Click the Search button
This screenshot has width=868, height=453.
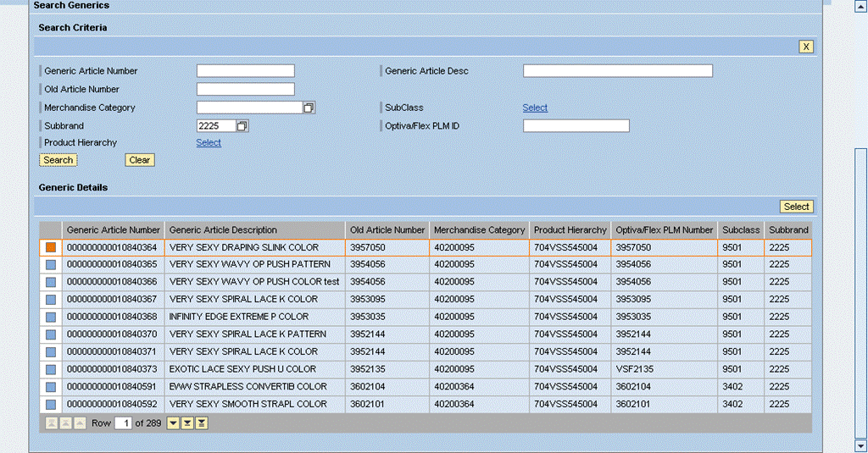(x=58, y=160)
